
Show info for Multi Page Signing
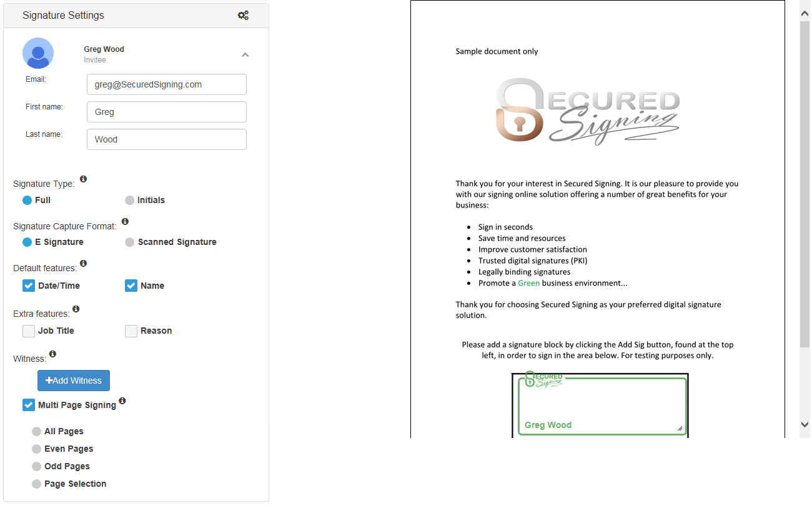(x=122, y=401)
